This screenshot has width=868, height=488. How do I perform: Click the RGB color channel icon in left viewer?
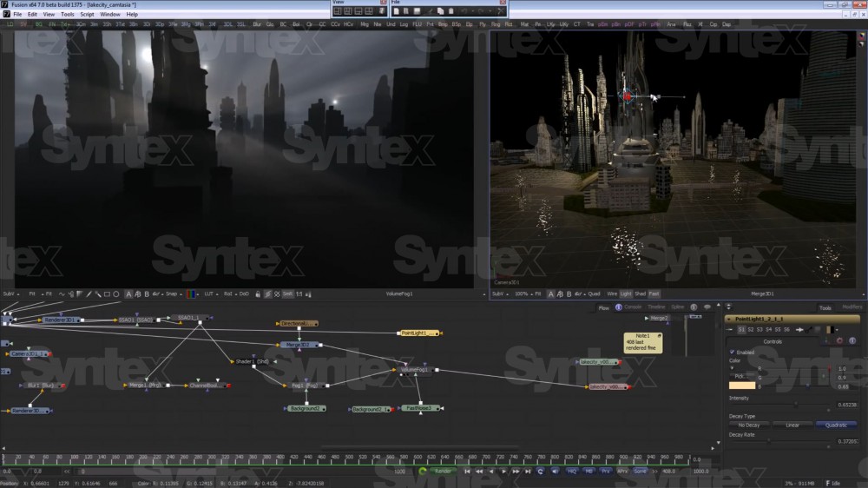pyautogui.click(x=192, y=294)
